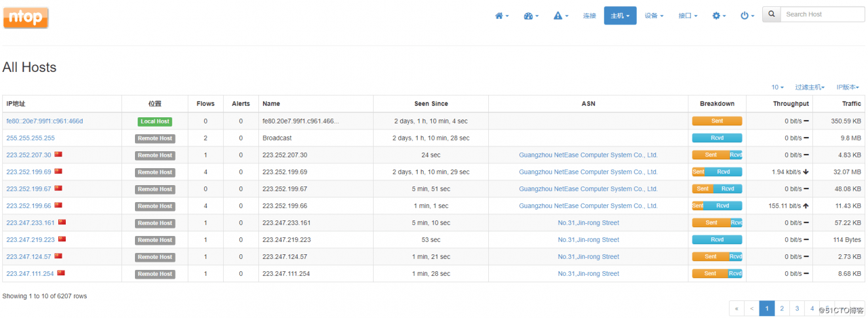Viewport: 868px width, 318px height.
Task: Click China flag next to 223.252.207.30
Action: pos(58,155)
